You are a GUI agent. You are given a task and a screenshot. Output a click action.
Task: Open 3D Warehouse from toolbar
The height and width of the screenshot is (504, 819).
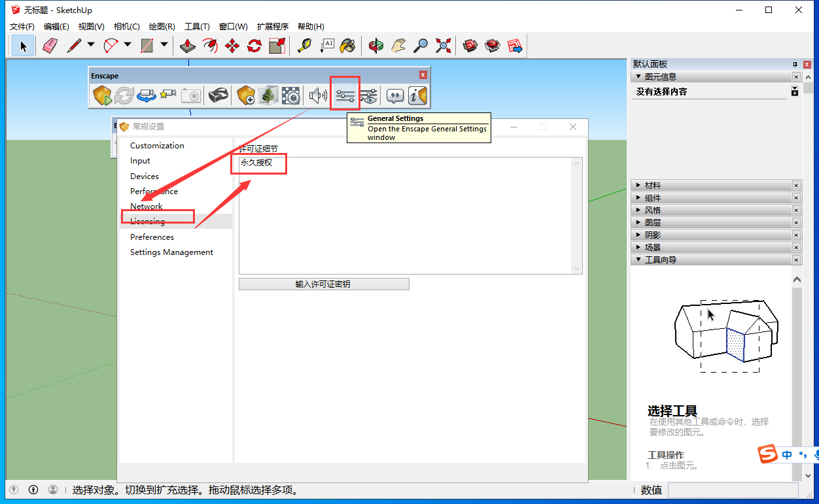click(470, 46)
